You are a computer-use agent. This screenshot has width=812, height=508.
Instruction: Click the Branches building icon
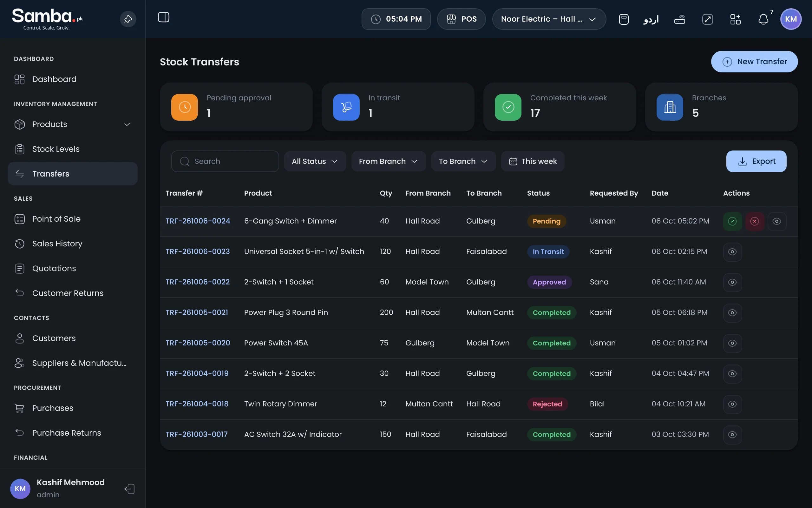(670, 107)
